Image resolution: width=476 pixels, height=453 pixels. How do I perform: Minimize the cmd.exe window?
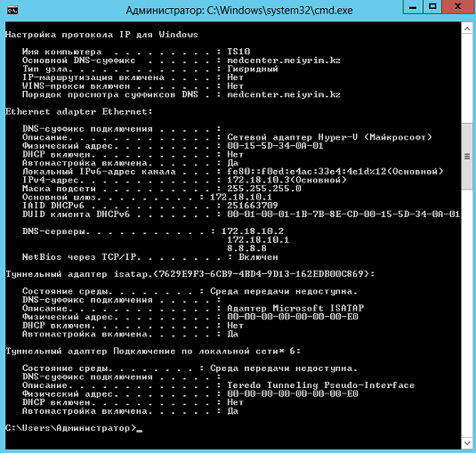point(413,7)
